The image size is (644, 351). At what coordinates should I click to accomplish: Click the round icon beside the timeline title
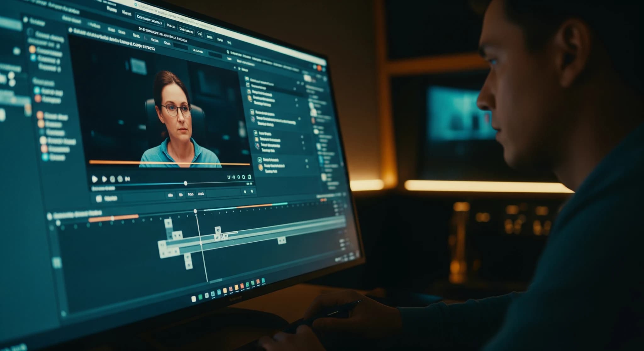(49, 216)
